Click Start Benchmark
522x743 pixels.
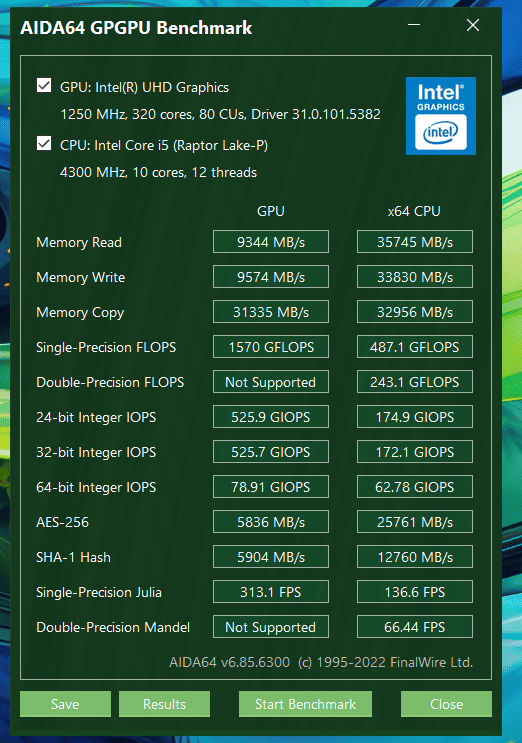(x=305, y=704)
